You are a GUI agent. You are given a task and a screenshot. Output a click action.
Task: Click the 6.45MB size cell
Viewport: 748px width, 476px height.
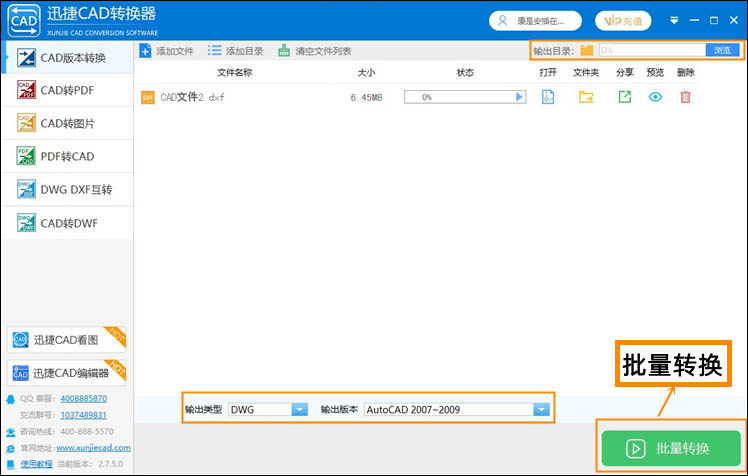coord(366,97)
